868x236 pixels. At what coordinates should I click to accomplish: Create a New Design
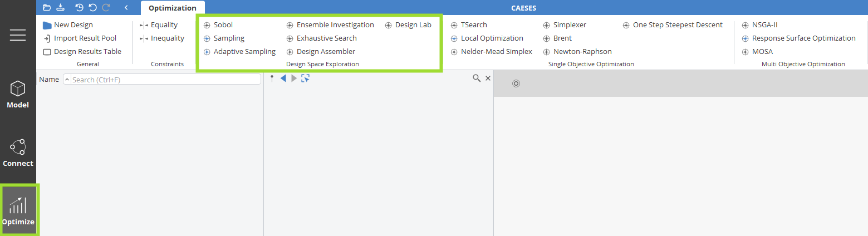pyautogui.click(x=68, y=25)
